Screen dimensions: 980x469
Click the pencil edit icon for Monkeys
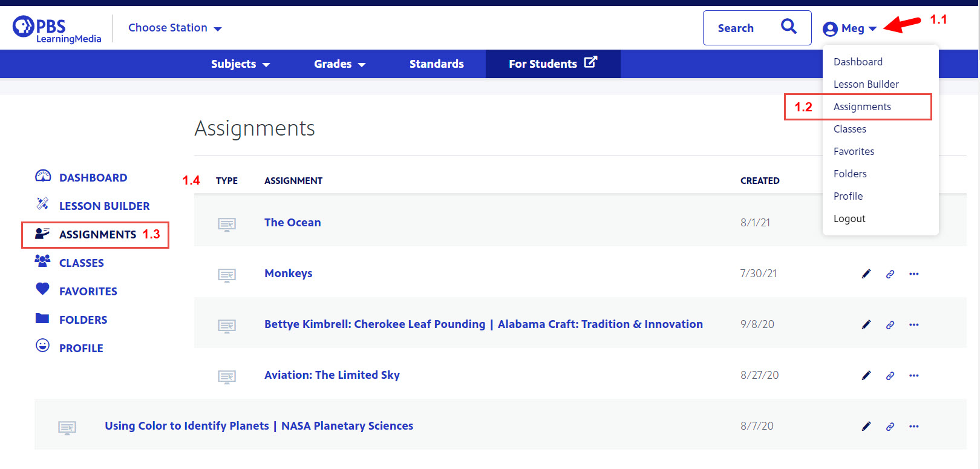[x=866, y=274]
